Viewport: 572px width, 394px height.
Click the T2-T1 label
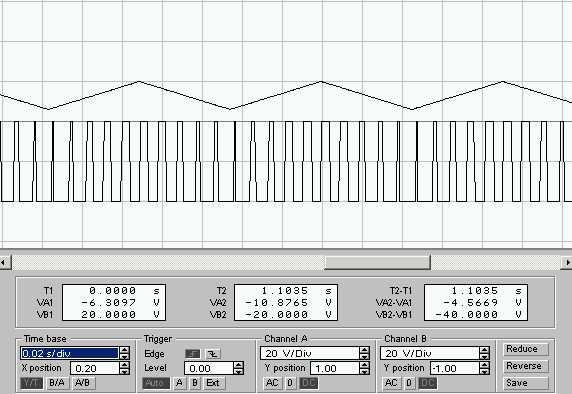(x=401, y=291)
